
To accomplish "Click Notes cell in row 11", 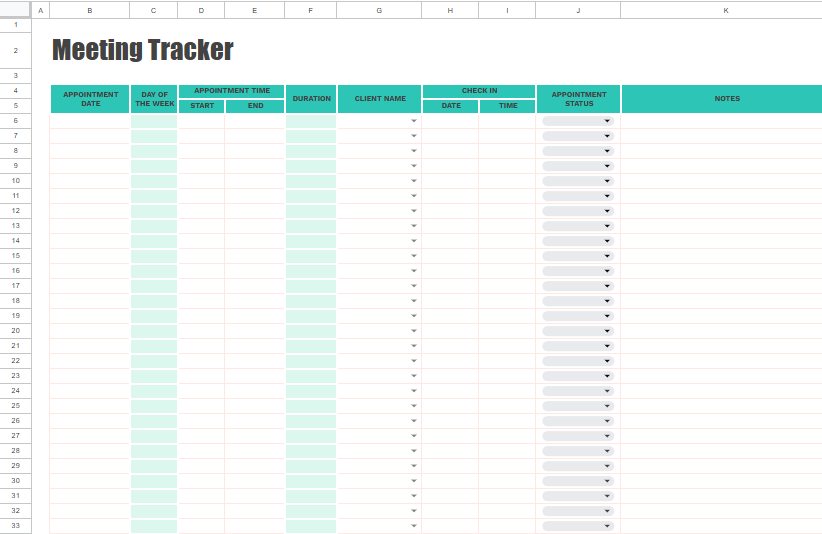I will [721, 196].
